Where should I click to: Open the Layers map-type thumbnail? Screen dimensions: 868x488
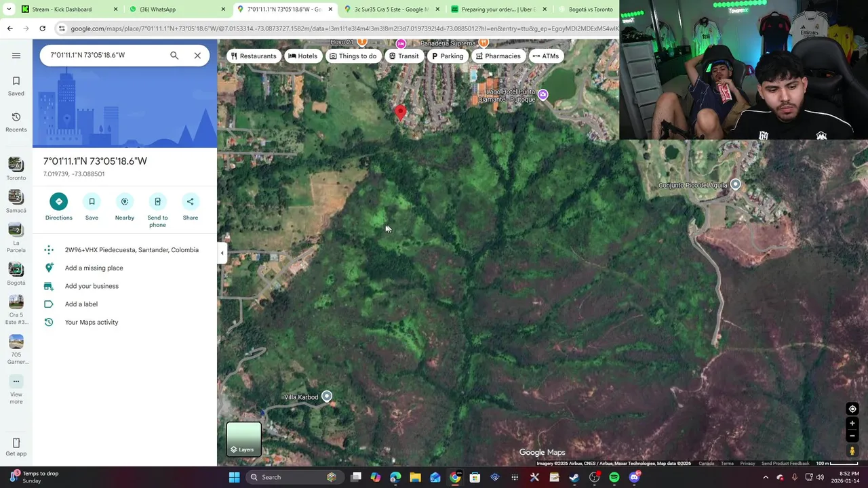[x=243, y=439]
